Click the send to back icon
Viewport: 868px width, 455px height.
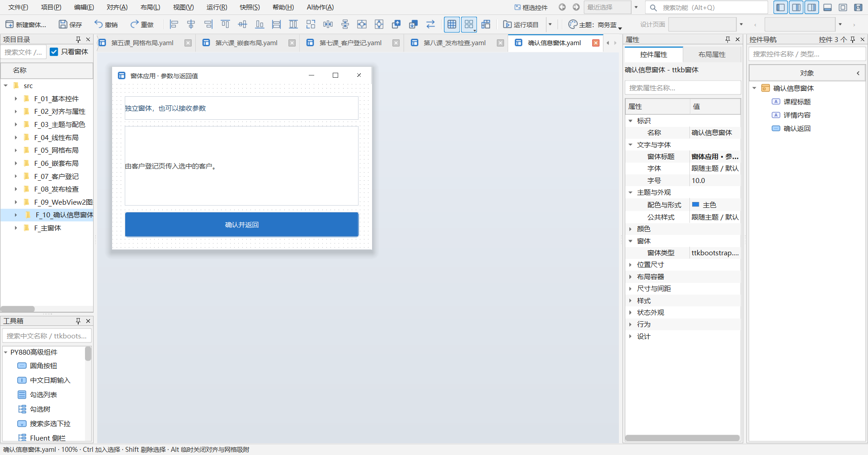(413, 24)
